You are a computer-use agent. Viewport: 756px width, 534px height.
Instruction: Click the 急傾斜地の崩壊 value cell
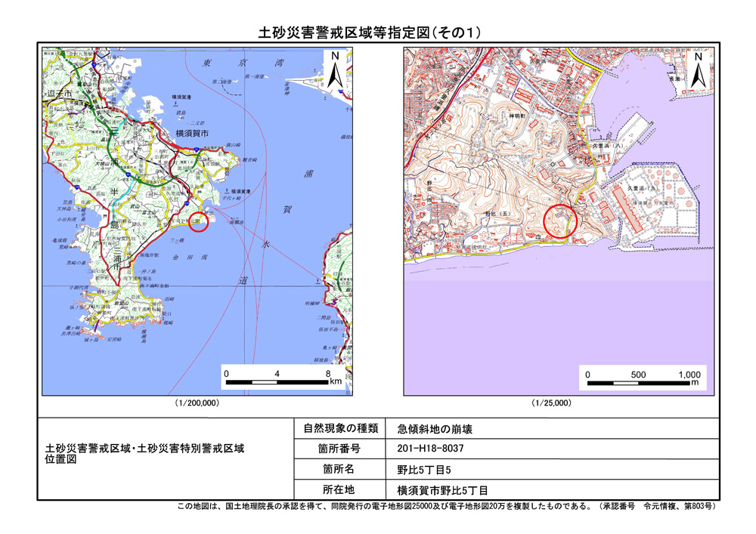click(x=435, y=428)
